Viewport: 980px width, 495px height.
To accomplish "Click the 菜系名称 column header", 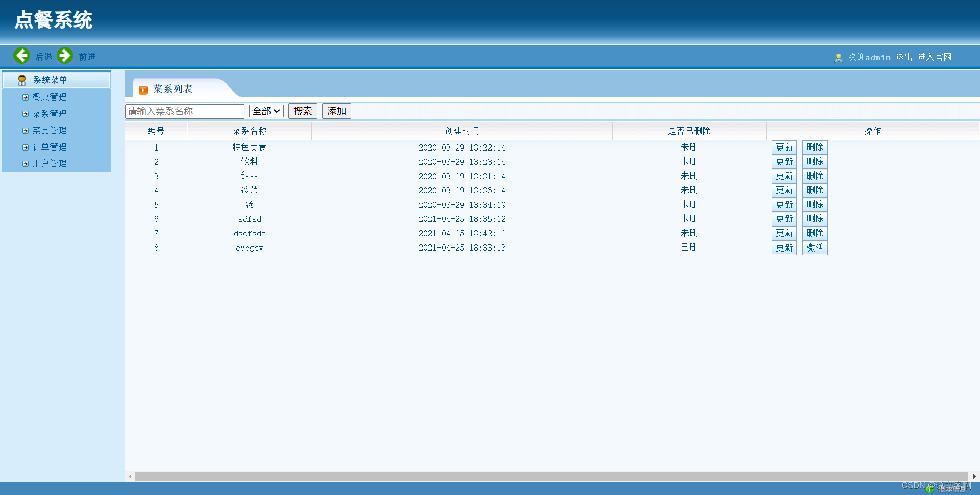I will (250, 131).
